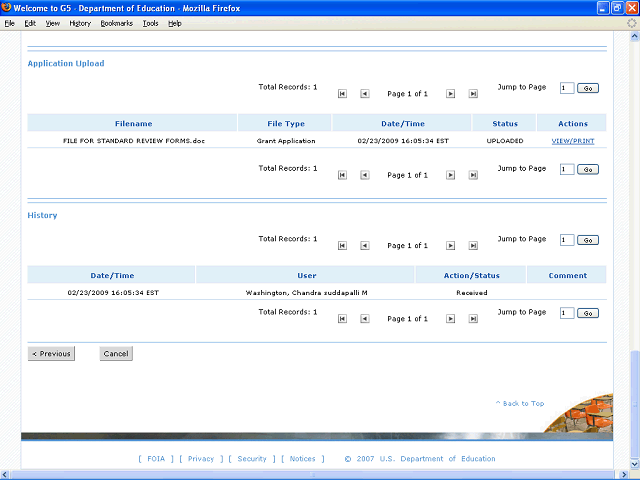Click the Action/Status column header
640x480 pixels.
coord(471,275)
